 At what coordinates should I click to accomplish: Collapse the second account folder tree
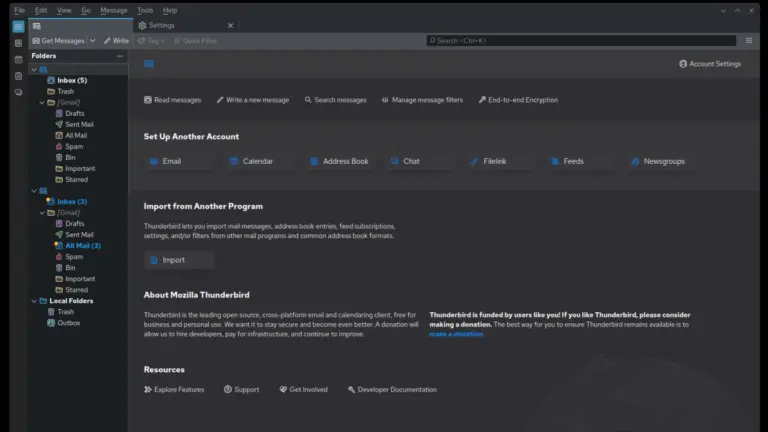click(34, 191)
